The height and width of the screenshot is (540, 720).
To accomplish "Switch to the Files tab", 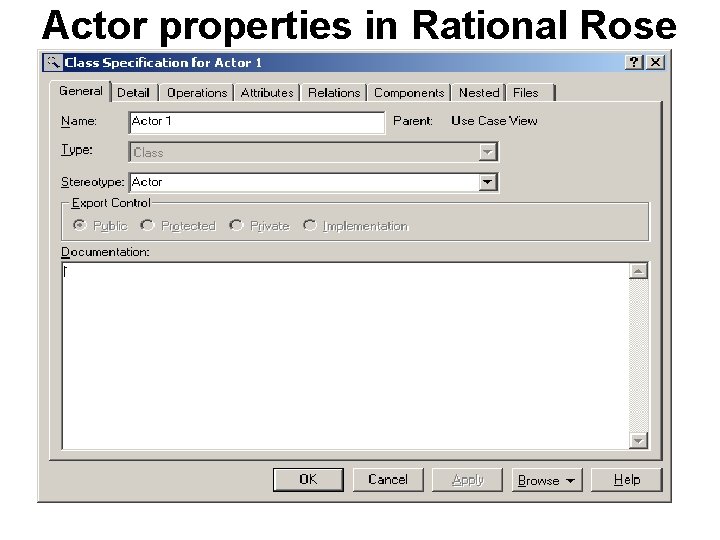I will [x=530, y=93].
